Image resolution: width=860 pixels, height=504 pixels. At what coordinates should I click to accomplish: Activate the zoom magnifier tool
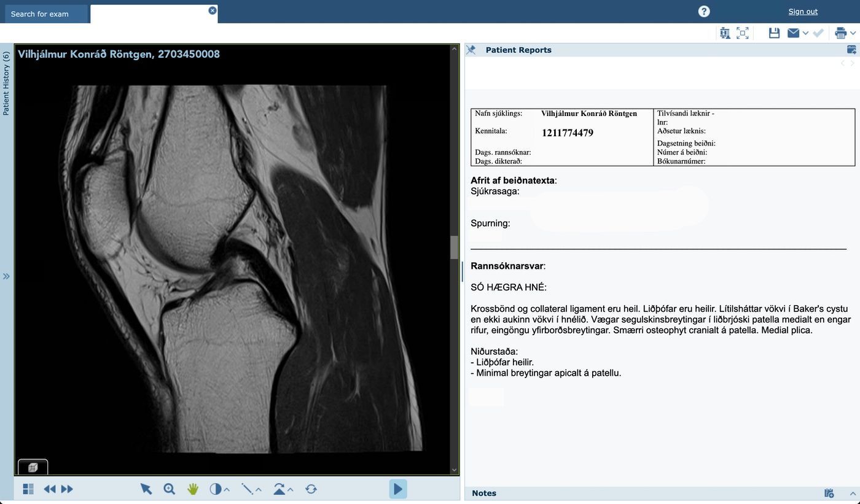coord(170,489)
